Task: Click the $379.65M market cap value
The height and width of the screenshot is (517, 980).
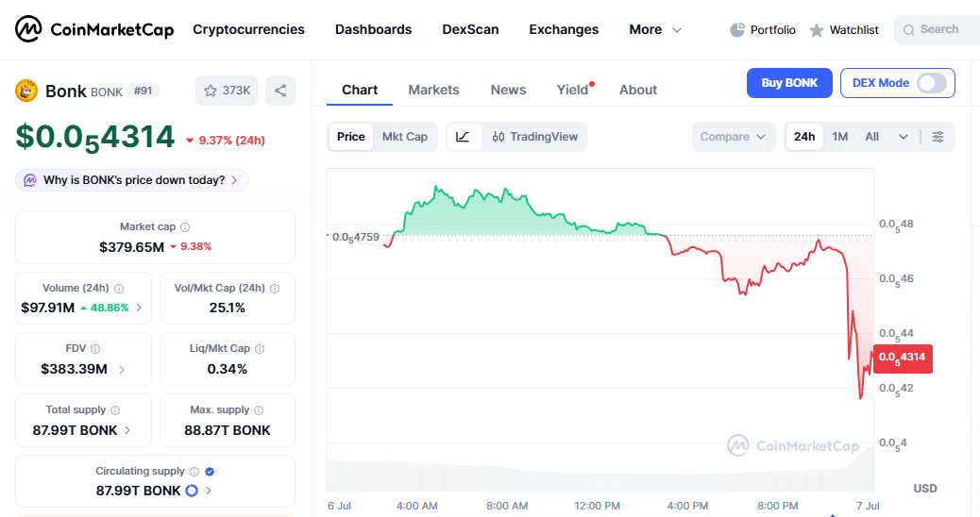Action: [131, 247]
